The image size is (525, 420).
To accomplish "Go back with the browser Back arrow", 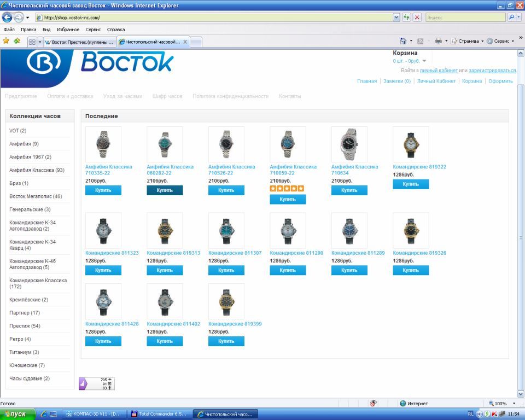I will point(7,17).
